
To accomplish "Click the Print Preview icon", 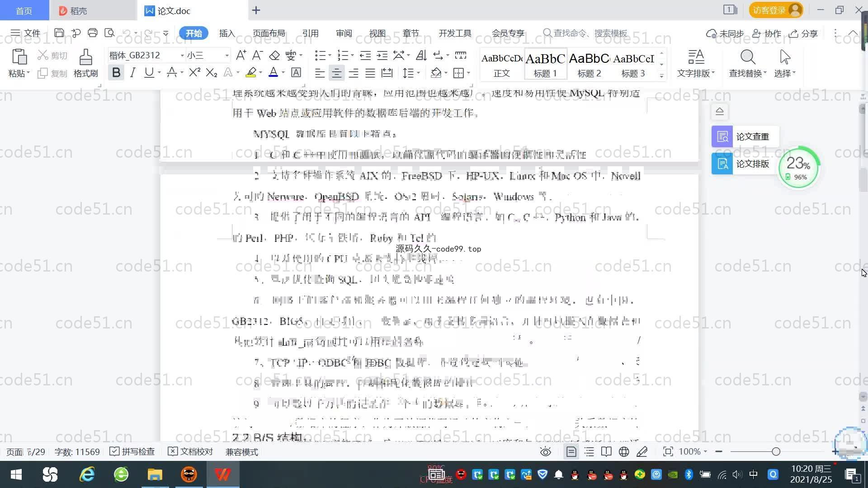I will tap(109, 33).
